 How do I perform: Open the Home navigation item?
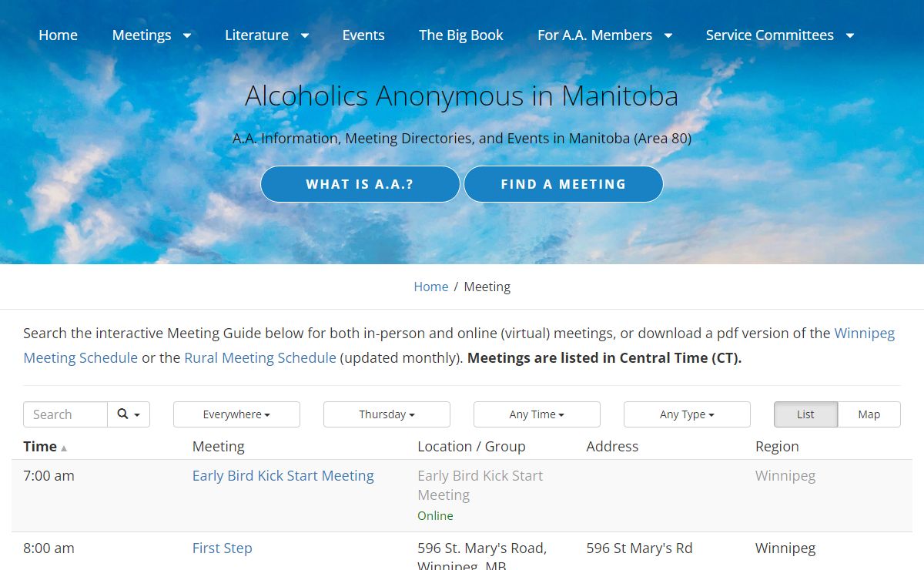(x=58, y=35)
